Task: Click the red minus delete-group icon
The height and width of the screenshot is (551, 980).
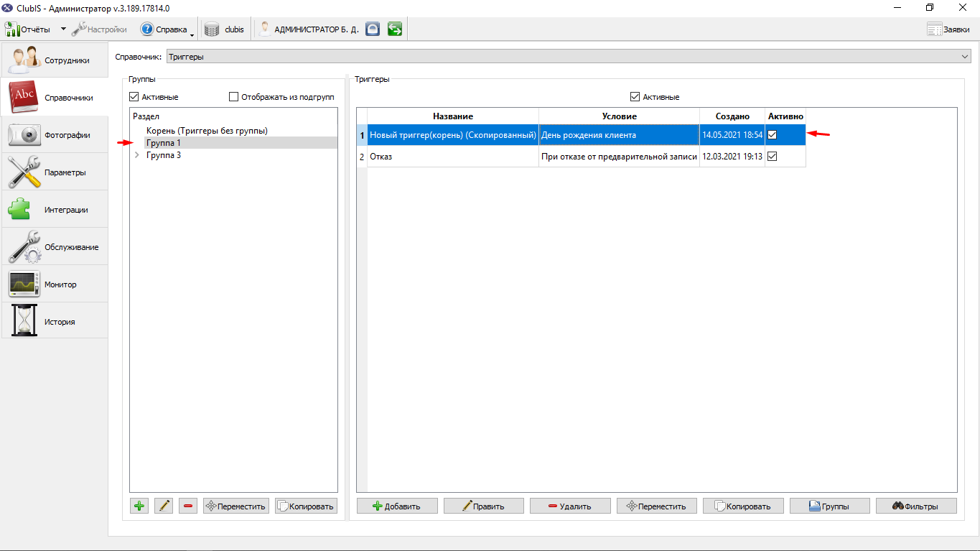Action: pos(188,506)
